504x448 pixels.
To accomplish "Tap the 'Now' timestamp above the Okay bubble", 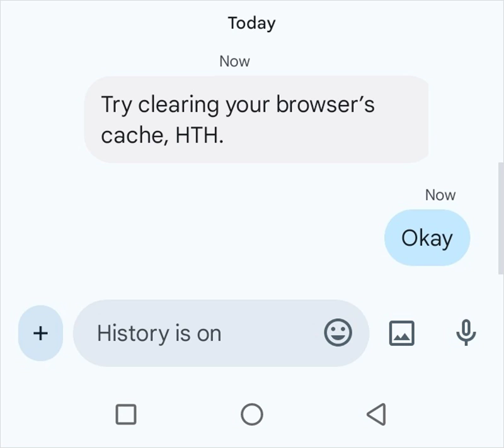I will tap(440, 194).
